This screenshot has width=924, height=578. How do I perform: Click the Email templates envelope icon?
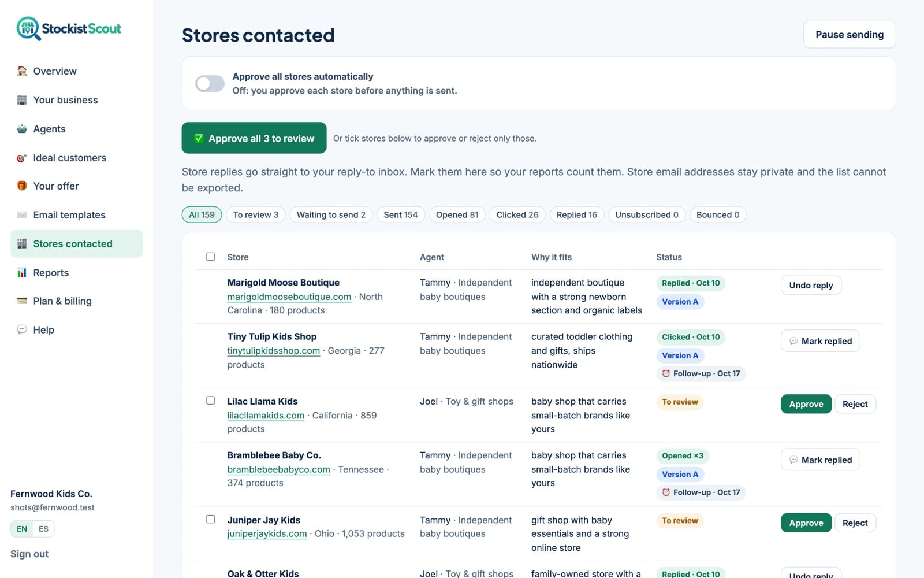[22, 215]
